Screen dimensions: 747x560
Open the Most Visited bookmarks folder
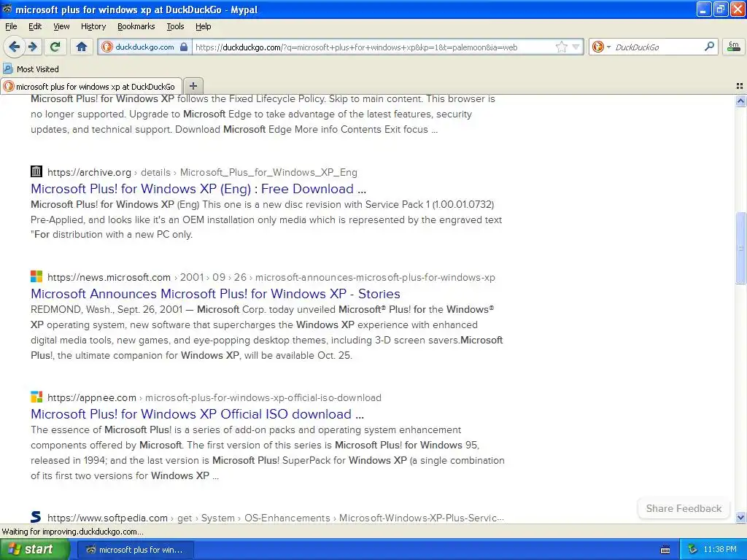tap(31, 69)
